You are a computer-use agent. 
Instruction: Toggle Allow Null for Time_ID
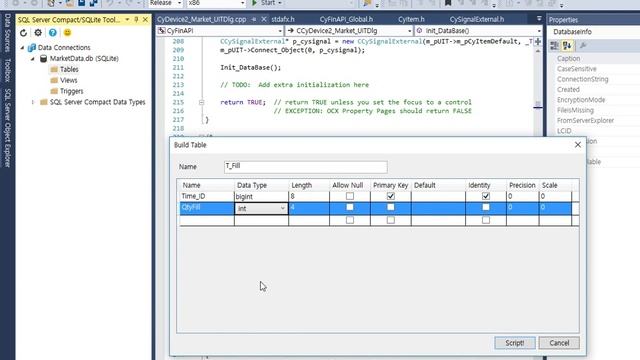coord(350,196)
